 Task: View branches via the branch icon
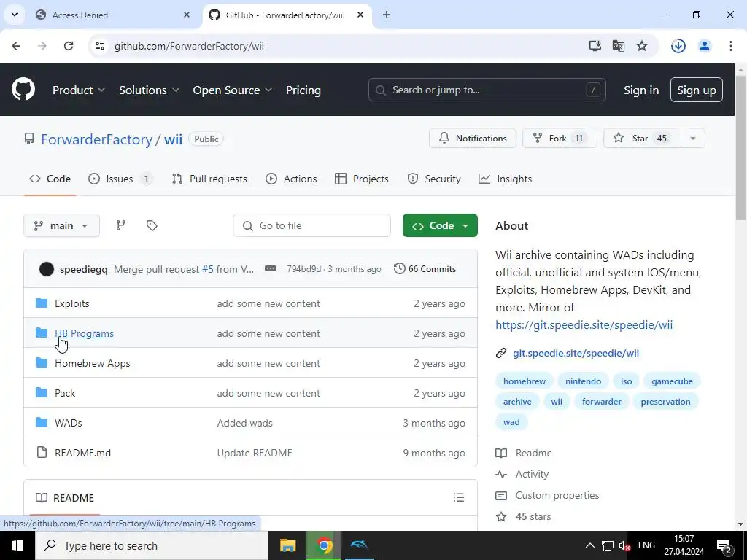[121, 225]
